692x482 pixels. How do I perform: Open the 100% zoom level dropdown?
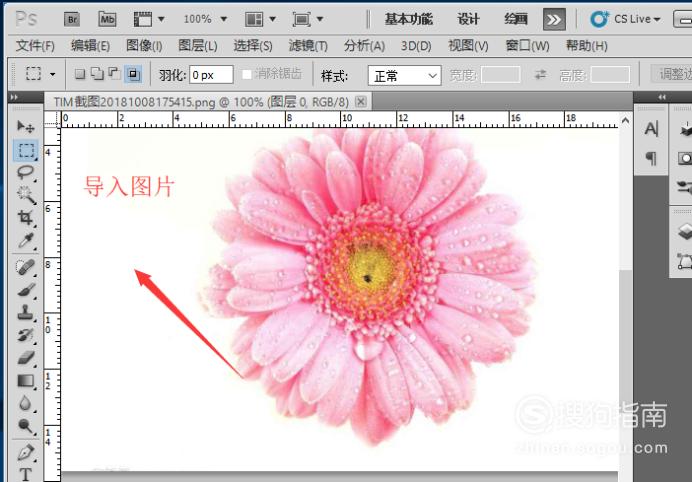click(205, 19)
